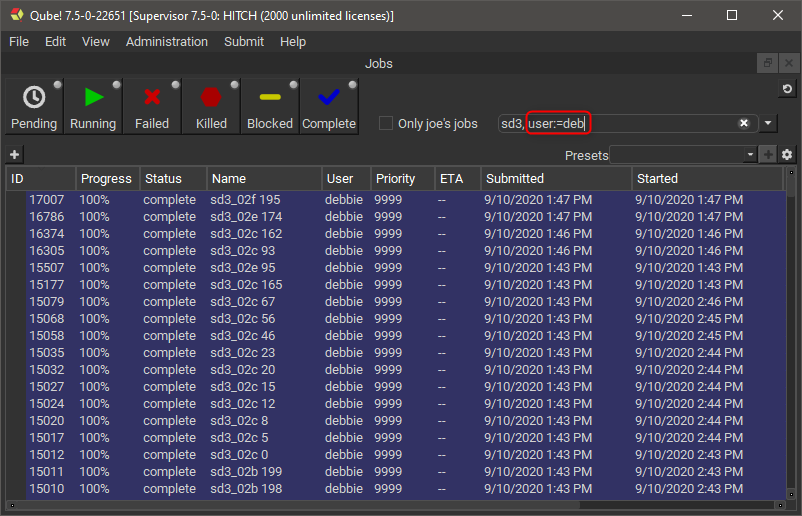Open the Administration menu

(x=167, y=42)
